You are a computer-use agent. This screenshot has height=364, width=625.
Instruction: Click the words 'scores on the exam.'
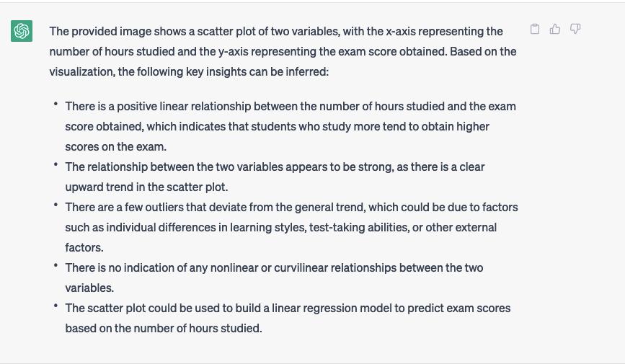[x=115, y=147]
